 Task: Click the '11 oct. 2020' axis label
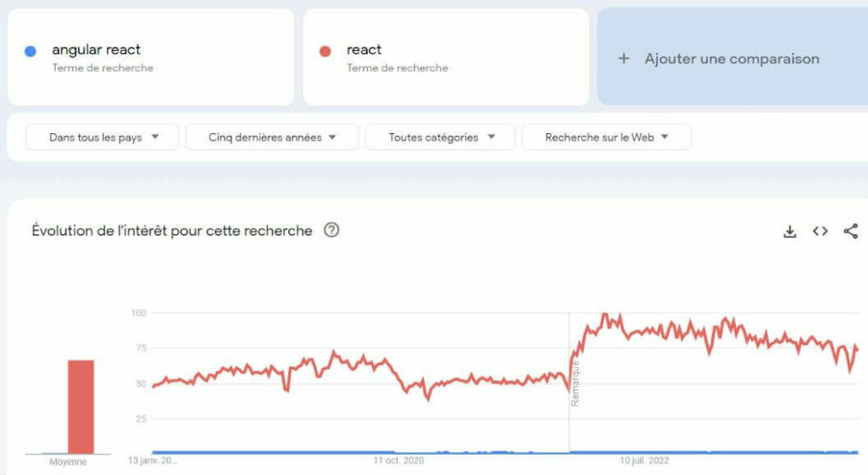pyautogui.click(x=398, y=461)
